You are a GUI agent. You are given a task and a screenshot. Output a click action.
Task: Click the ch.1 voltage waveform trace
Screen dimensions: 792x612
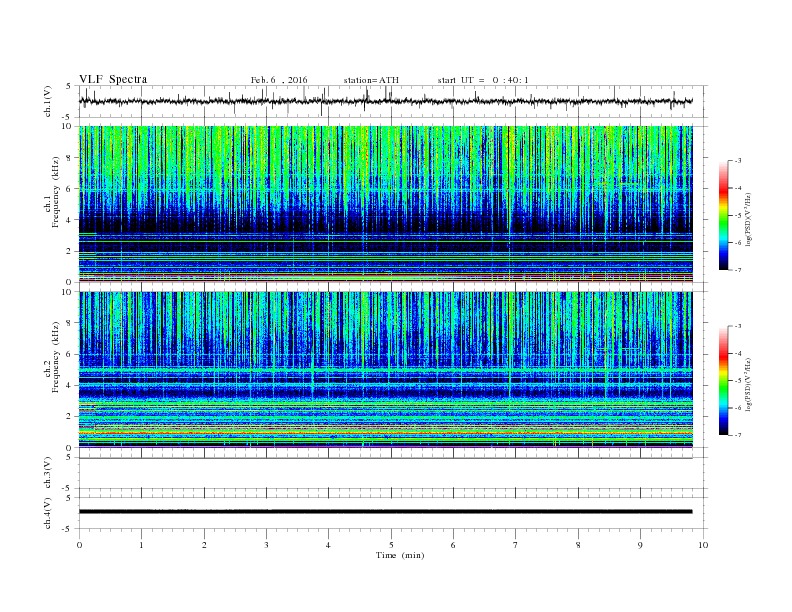pyautogui.click(x=385, y=101)
